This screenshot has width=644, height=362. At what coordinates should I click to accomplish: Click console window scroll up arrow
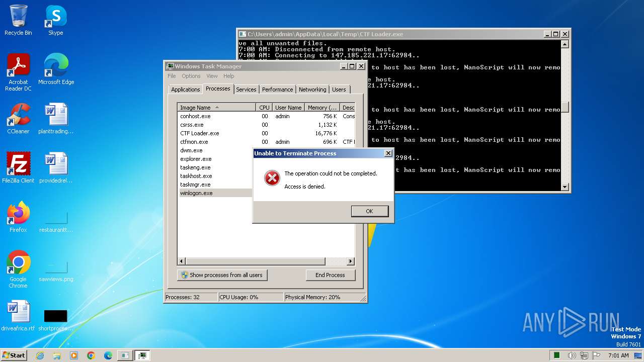tap(565, 44)
